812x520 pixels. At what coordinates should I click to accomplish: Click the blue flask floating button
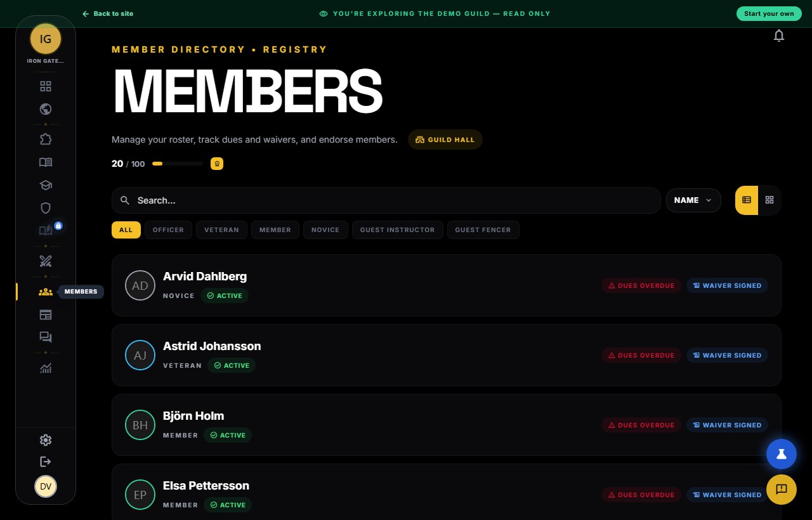782,454
